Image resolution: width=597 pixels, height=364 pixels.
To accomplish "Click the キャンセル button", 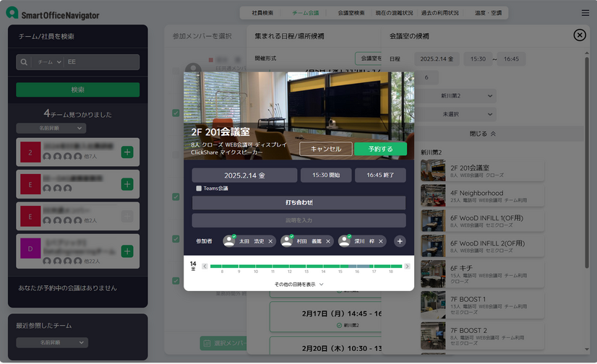I will [x=326, y=149].
